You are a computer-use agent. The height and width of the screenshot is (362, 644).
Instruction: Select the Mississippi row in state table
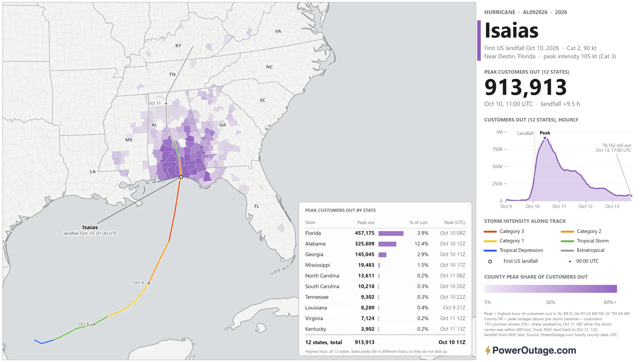(x=385, y=265)
